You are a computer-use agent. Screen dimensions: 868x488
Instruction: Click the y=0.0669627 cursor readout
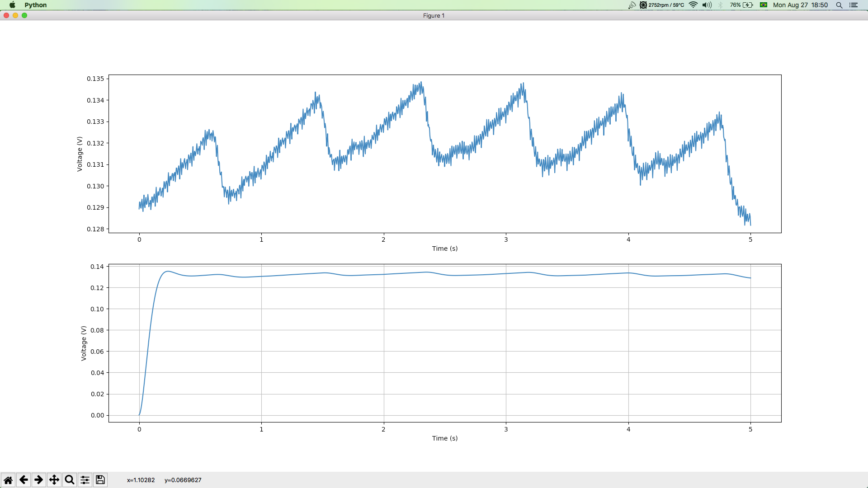tap(183, 480)
